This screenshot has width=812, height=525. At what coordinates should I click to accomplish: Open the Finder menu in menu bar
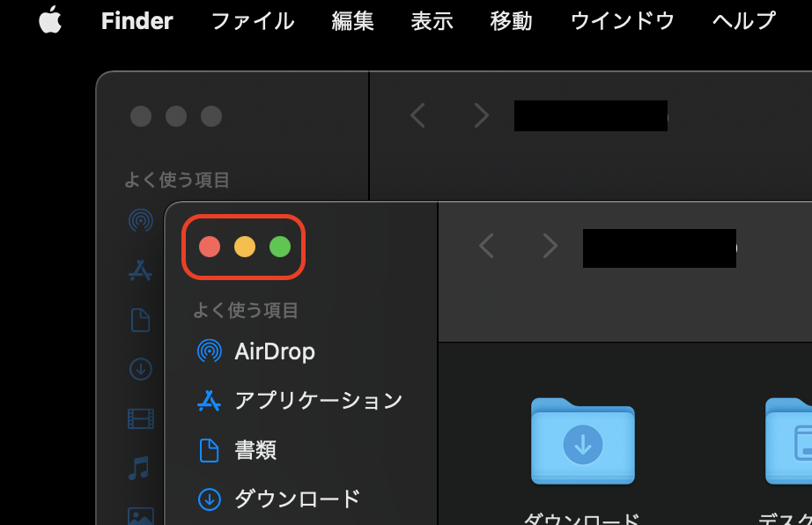pyautogui.click(x=137, y=21)
